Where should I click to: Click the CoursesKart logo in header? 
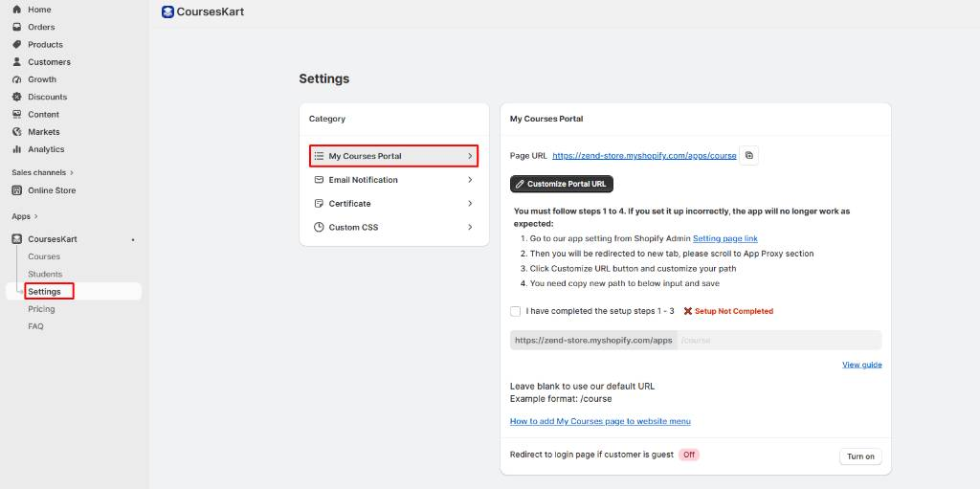click(x=167, y=11)
